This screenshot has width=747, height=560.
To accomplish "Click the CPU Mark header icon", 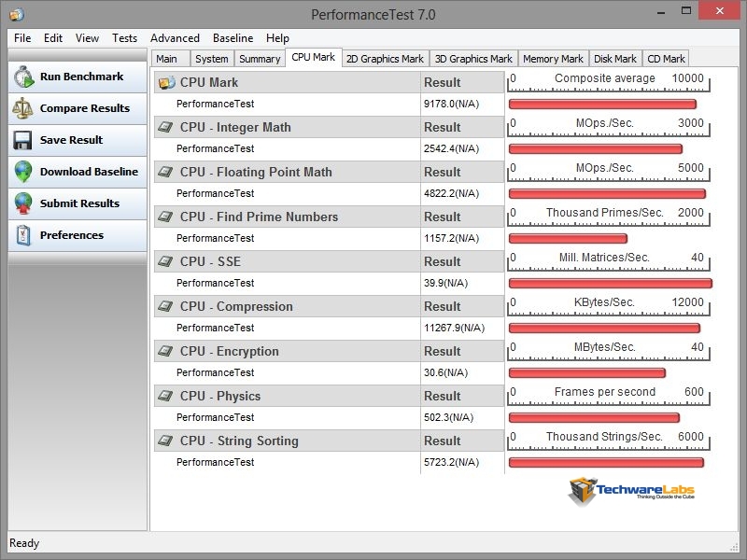I will tap(167, 82).
